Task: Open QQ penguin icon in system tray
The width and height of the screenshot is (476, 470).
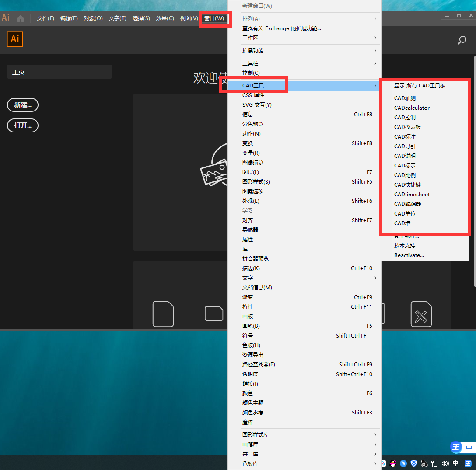Action: (x=393, y=463)
